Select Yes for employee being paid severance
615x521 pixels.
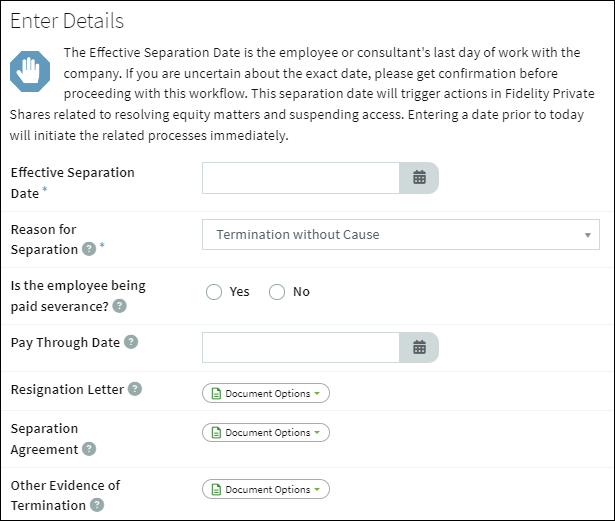point(214,292)
